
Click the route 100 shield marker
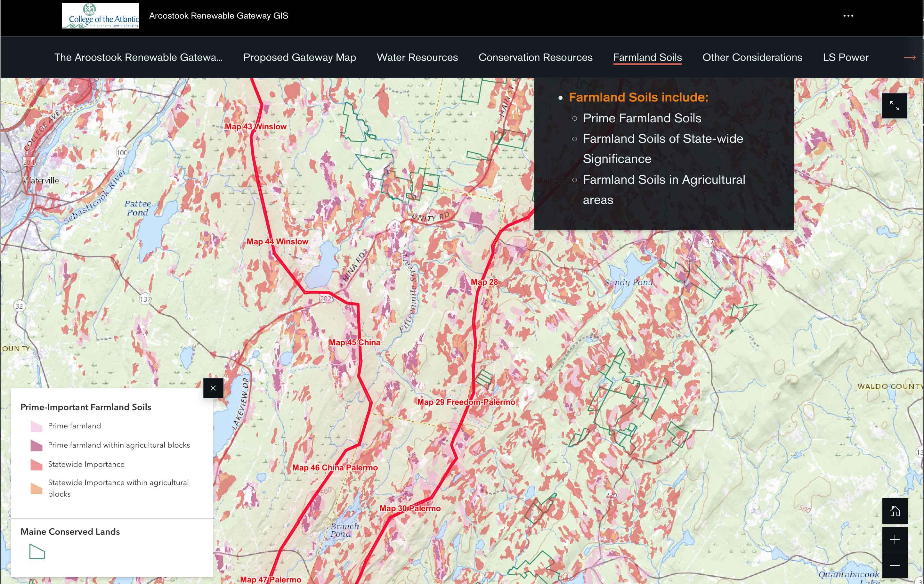pos(122,153)
